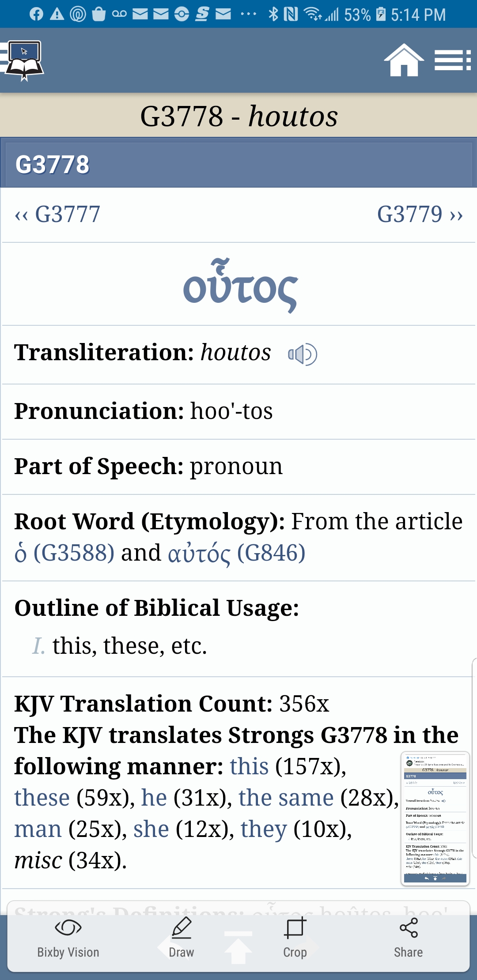This screenshot has height=980, width=477.
Task: Tap the G3778 section header bar
Action: coord(238,164)
